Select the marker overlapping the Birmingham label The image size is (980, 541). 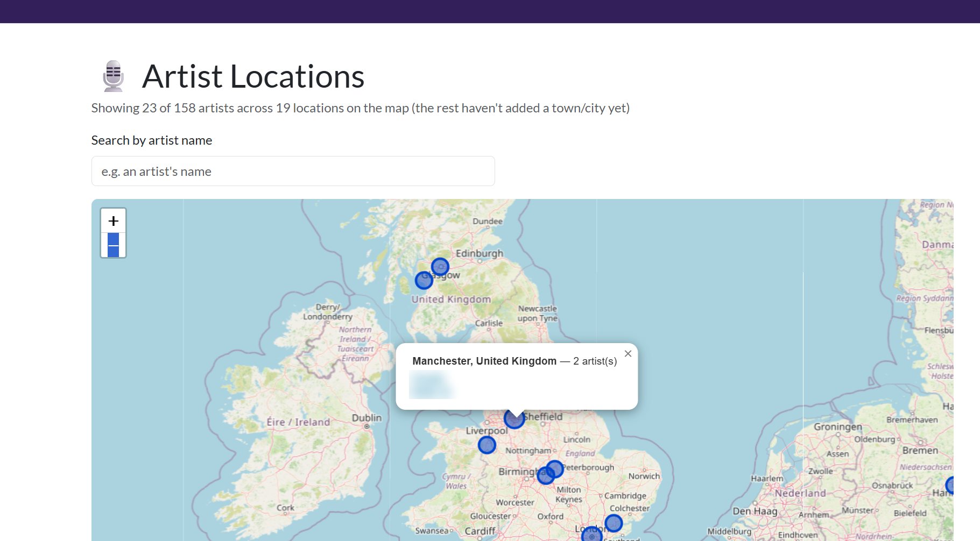tap(545, 475)
